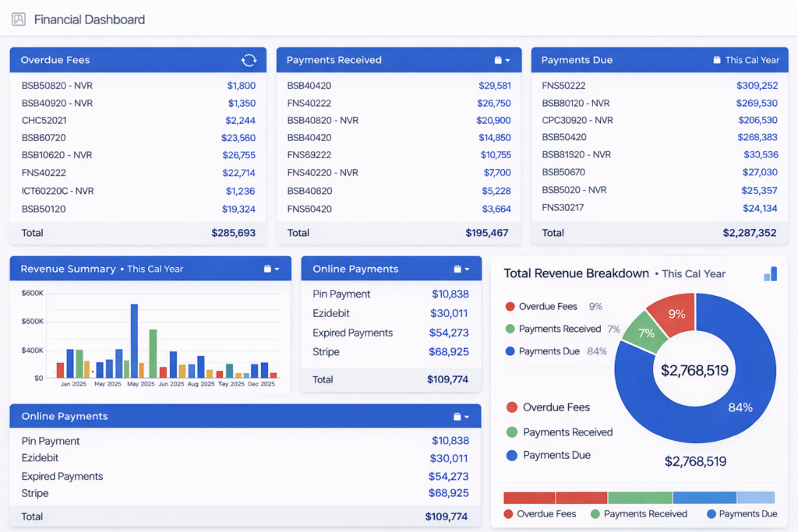Click the calendar icon in Payments Received header
The image size is (798, 532).
[x=498, y=60]
